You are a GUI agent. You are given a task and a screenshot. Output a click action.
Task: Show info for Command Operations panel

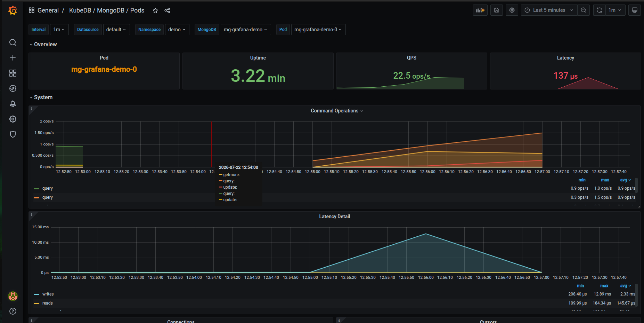coord(32,109)
